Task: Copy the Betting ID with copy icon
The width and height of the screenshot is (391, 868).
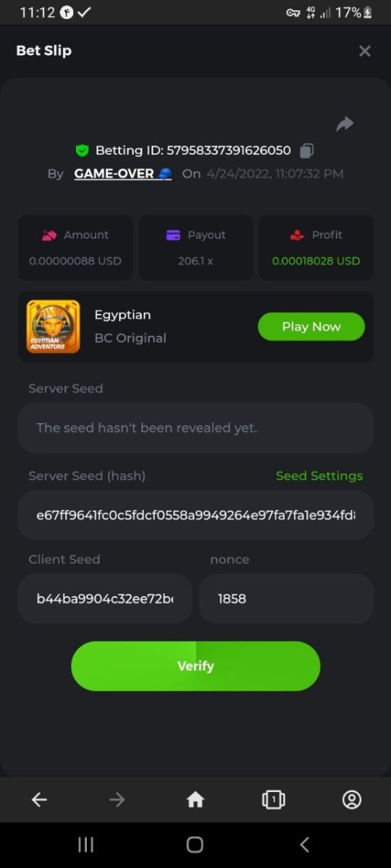Action: [x=307, y=150]
